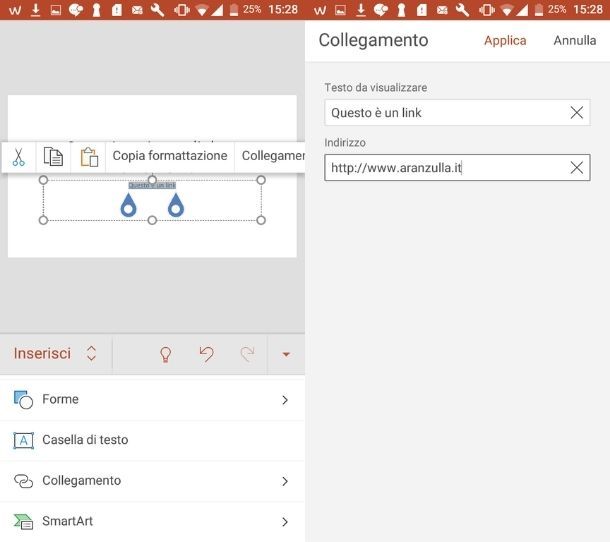Redo the last action
Image resolution: width=610 pixels, height=542 pixels.
click(247, 354)
